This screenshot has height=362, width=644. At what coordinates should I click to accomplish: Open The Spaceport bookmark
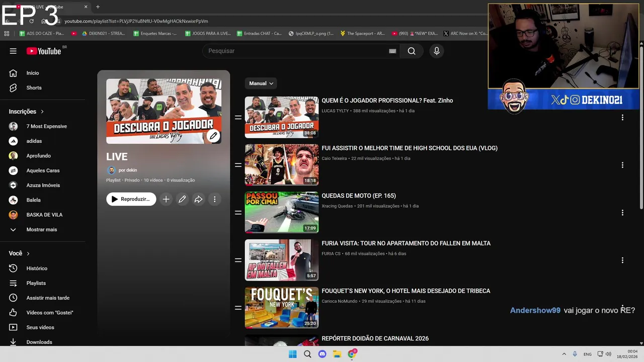click(x=362, y=34)
